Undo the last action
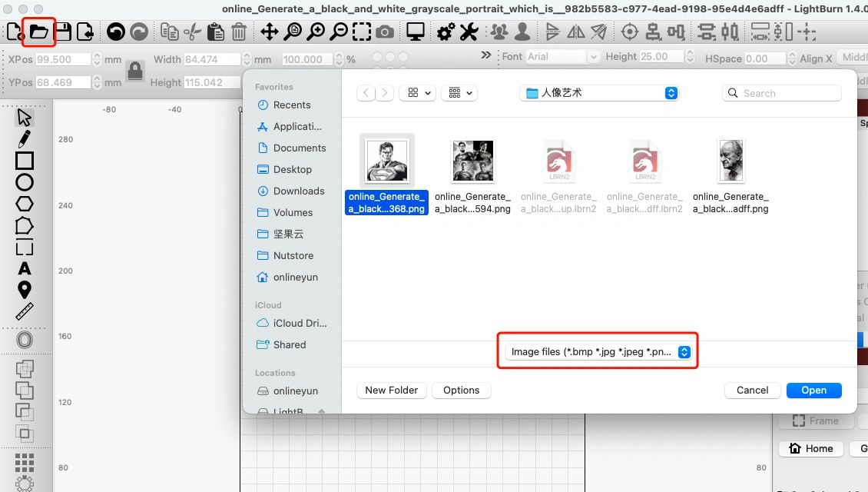Image resolution: width=868 pixels, height=492 pixels. point(115,32)
